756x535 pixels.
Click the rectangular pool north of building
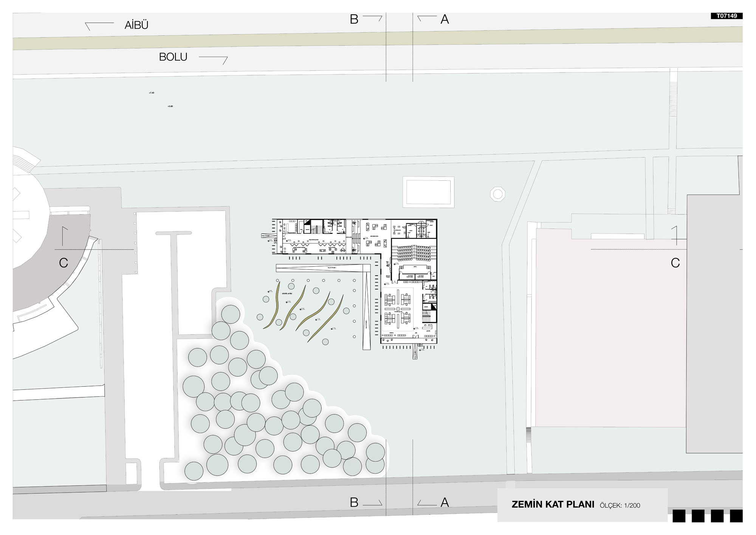[428, 192]
